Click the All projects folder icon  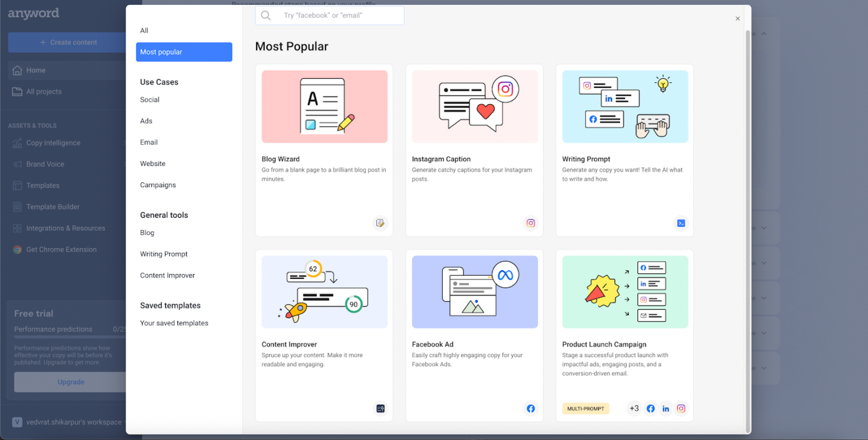[17, 92]
